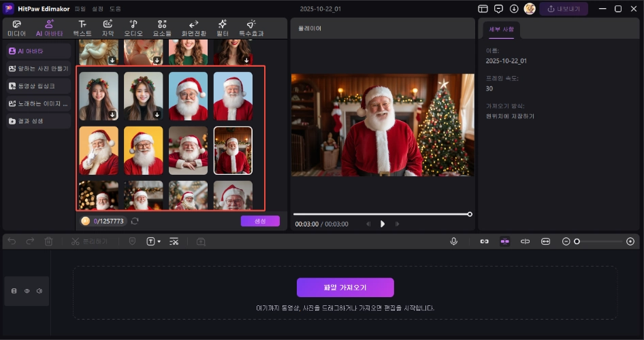644x340 pixels.
Task: Expand the 노래하는 이미지 sidebar item
Action: (39, 103)
